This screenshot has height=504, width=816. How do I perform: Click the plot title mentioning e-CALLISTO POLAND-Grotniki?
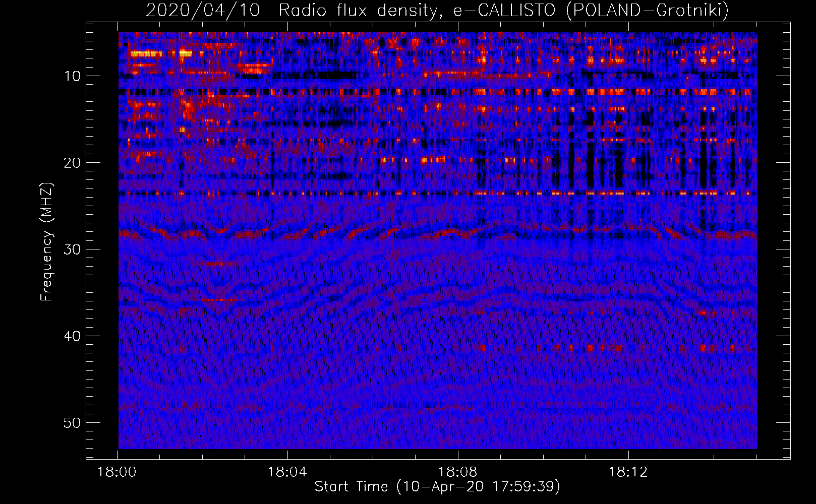click(x=437, y=10)
